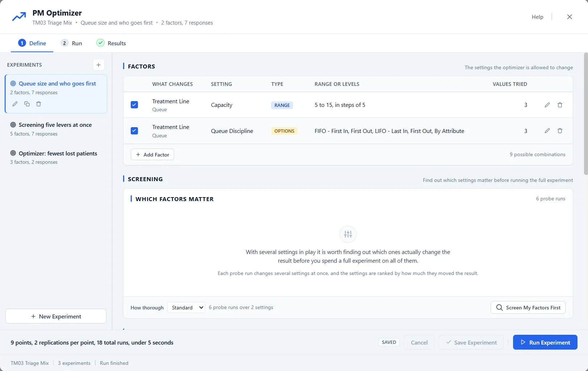The height and width of the screenshot is (371, 588).
Task: Delete the Queue Discipline factor row
Action: pyautogui.click(x=560, y=131)
